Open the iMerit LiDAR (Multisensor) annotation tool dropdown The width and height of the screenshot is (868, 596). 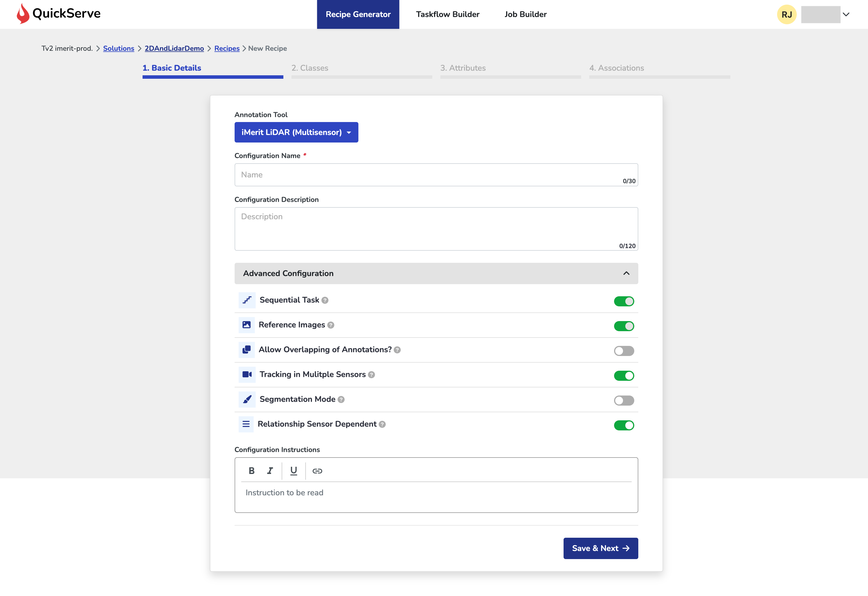pos(296,132)
